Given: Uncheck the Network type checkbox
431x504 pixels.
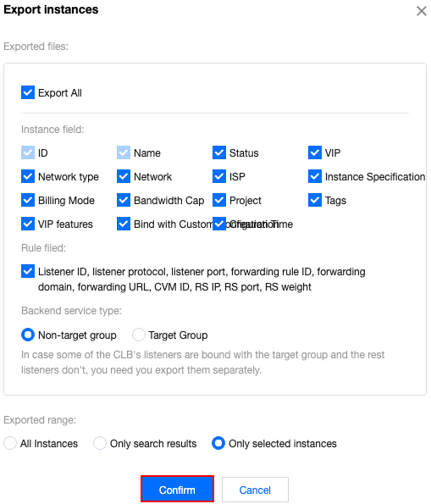Looking at the screenshot, I should 28,176.
